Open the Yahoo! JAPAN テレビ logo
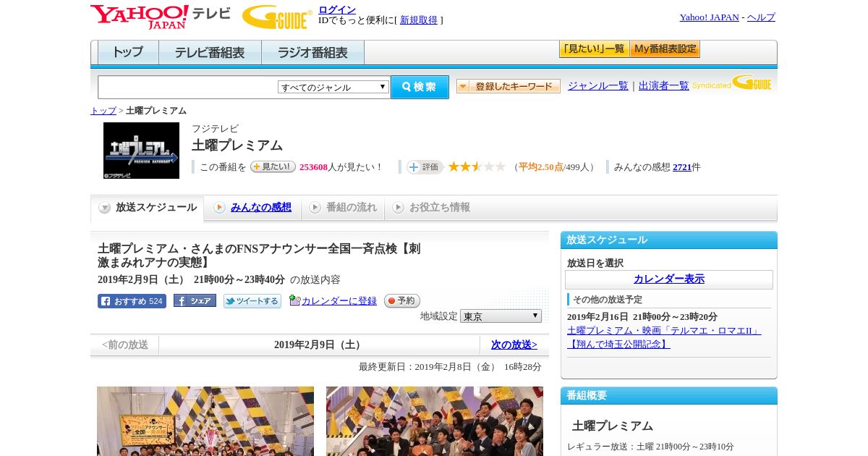This screenshot has height=456, width=868. 161,16
